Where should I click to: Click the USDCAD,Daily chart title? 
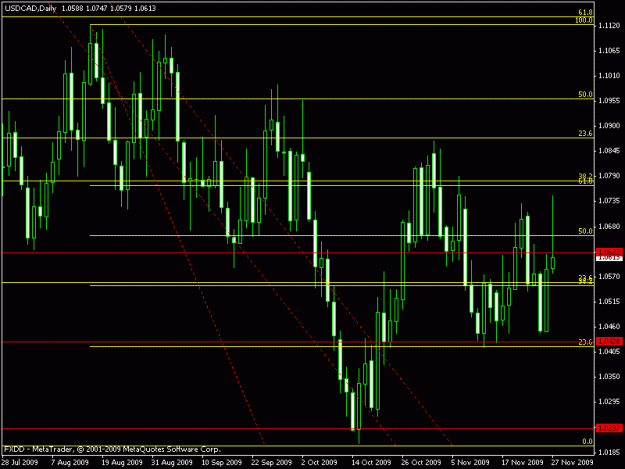pyautogui.click(x=31, y=8)
